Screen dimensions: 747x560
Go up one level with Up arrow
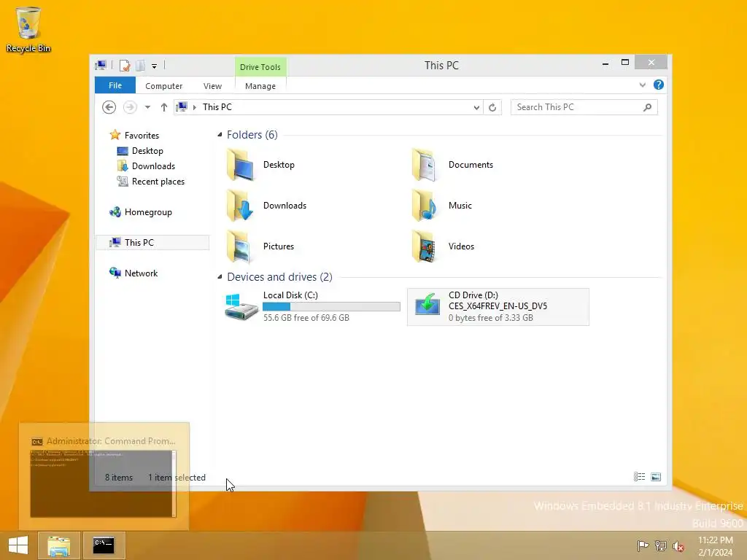[164, 107]
